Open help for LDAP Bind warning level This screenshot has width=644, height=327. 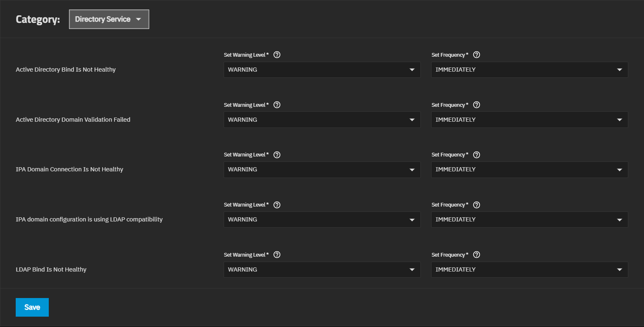pos(277,255)
